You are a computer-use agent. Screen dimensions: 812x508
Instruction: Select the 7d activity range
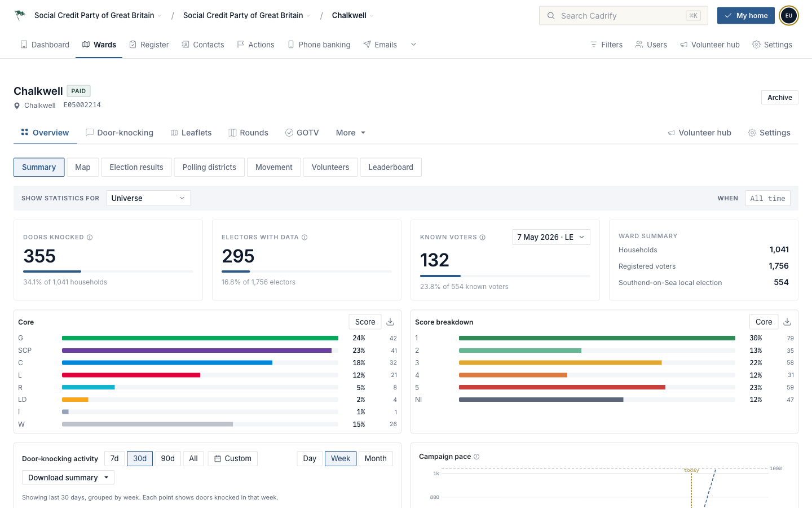[114, 458]
